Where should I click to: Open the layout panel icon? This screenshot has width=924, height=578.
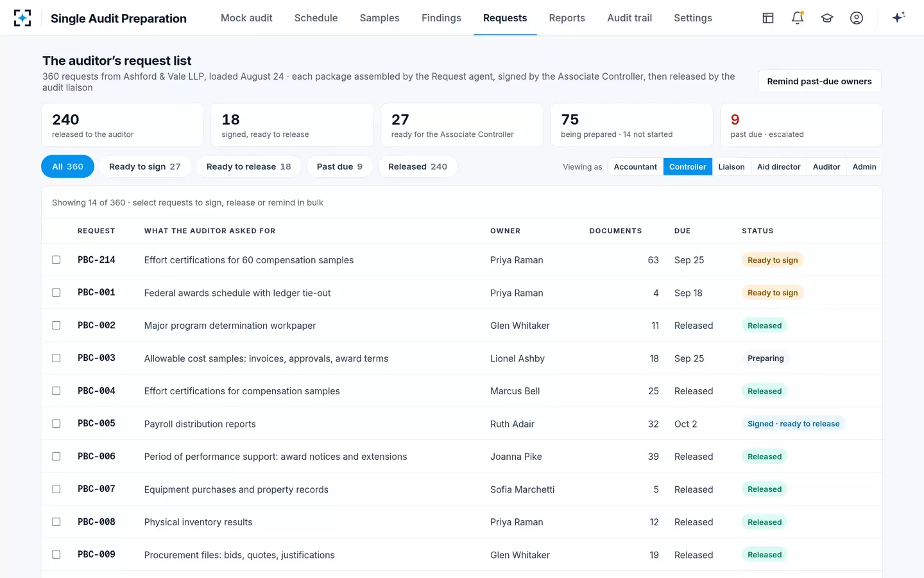click(768, 18)
